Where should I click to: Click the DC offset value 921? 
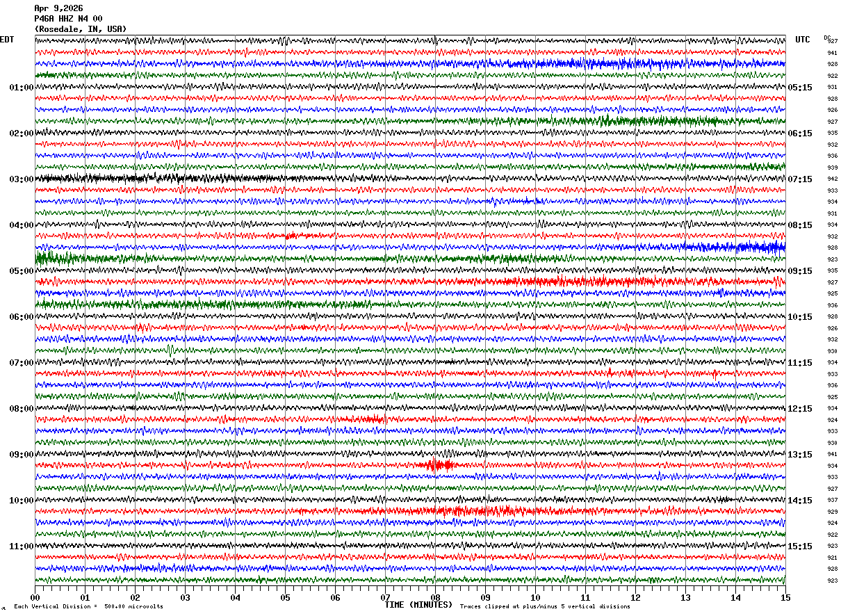point(832,558)
